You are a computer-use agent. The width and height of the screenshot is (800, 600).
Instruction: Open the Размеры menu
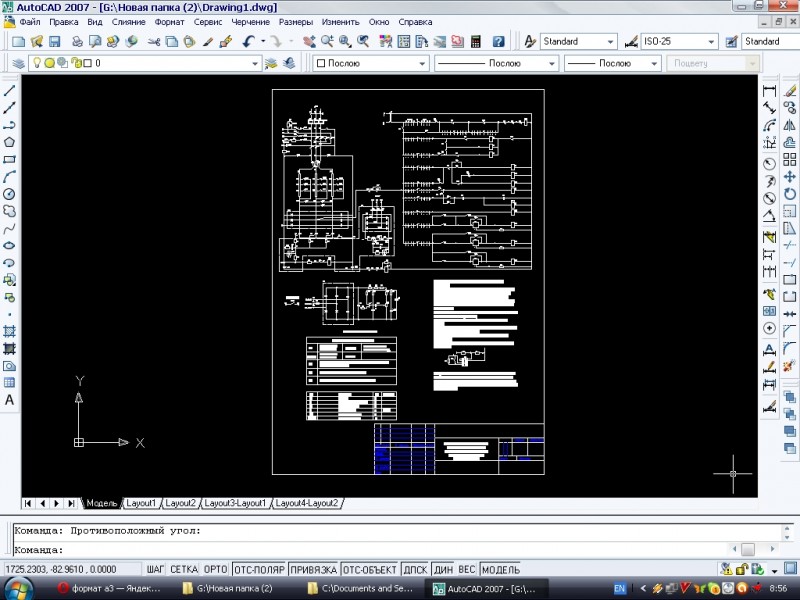tap(296, 22)
